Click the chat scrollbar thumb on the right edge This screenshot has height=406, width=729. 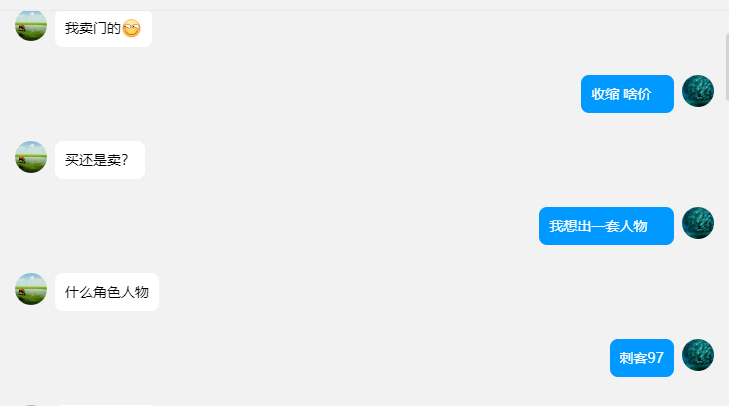[x=727, y=67]
